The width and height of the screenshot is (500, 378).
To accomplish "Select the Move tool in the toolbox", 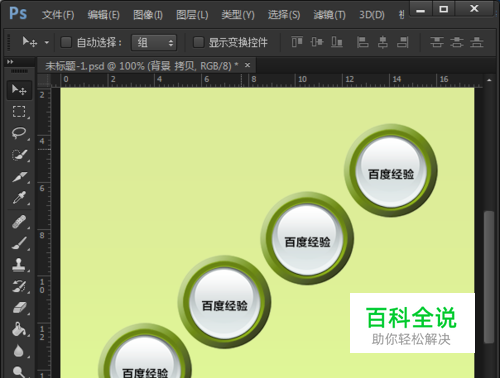I will [x=19, y=90].
